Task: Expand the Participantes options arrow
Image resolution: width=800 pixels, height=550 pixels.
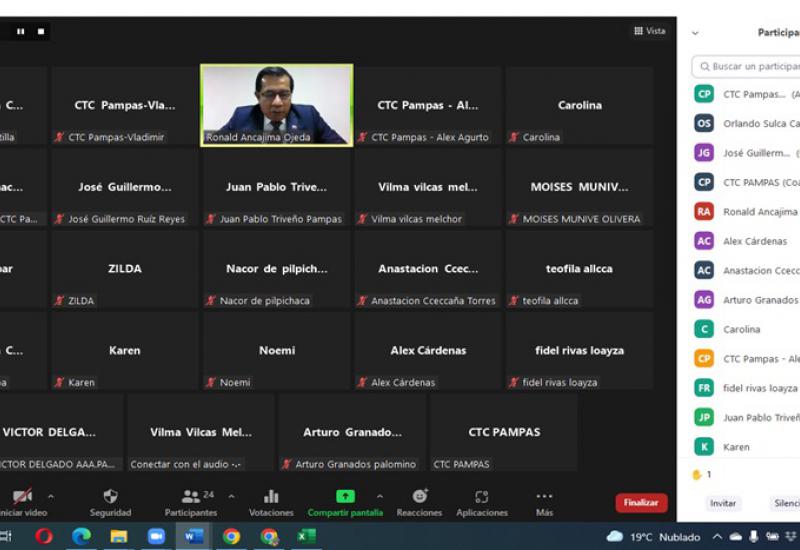Action: coord(232,496)
